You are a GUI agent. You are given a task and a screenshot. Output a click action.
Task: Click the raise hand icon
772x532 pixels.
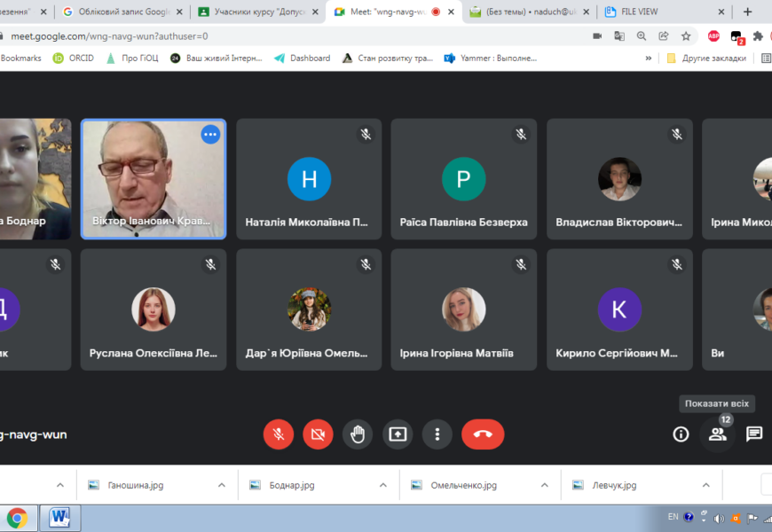coord(358,434)
